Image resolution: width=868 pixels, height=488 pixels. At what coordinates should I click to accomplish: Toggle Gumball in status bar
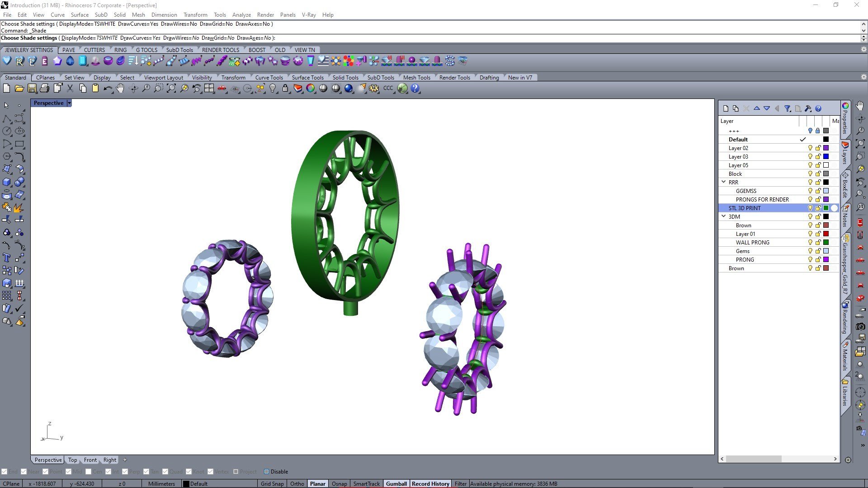pyautogui.click(x=396, y=483)
